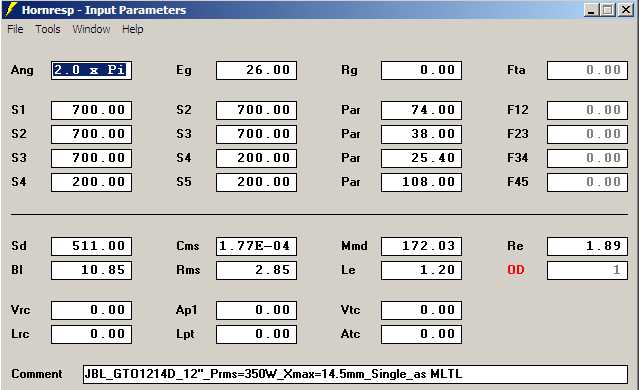Image resolution: width=639 pixels, height=390 pixels.
Task: Click the Par field containing 25.40
Action: (421, 158)
